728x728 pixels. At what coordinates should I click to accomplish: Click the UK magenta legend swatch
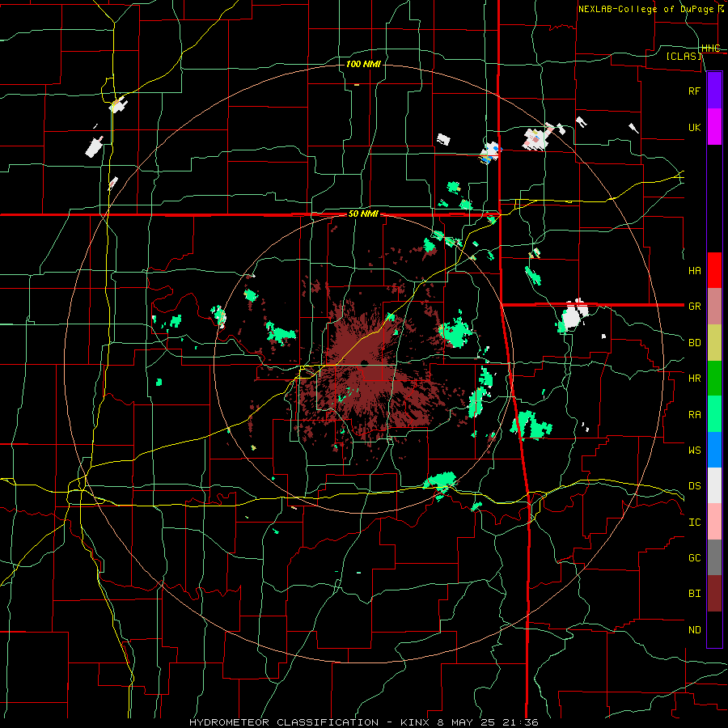[x=714, y=127]
